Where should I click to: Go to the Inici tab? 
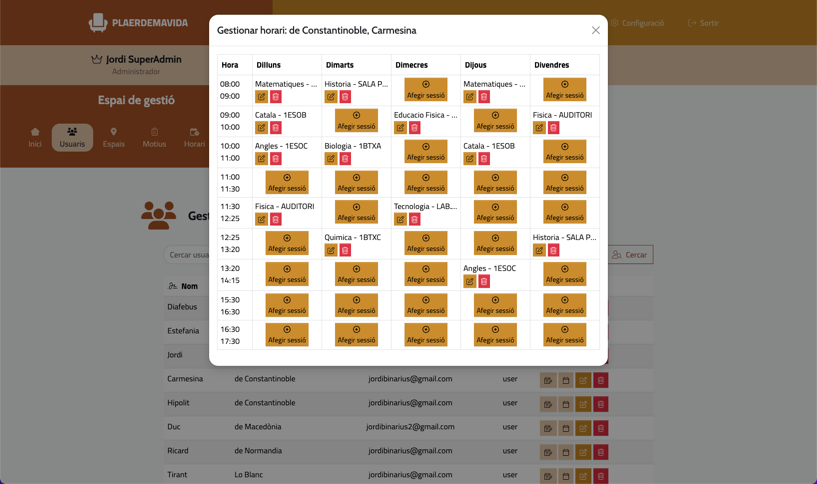(x=35, y=137)
